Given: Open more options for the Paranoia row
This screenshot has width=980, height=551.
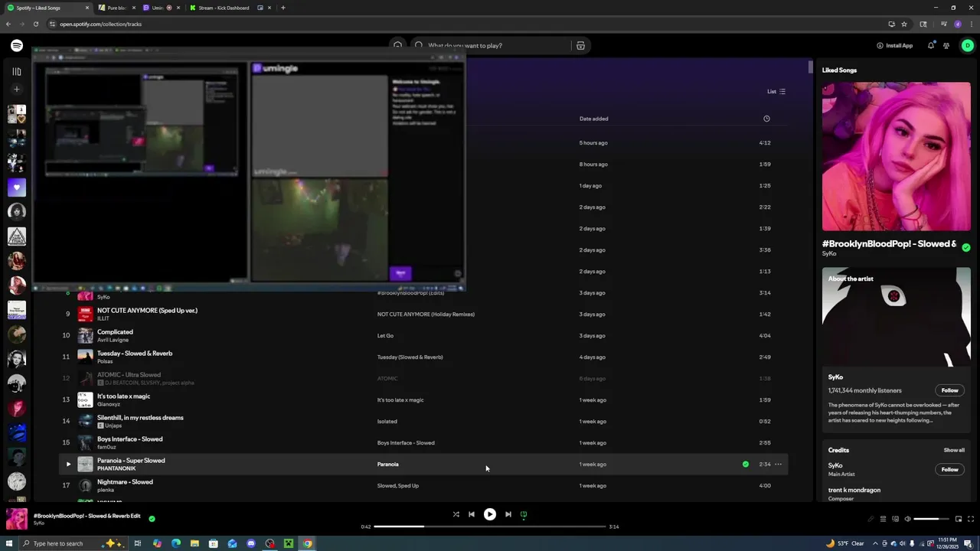Looking at the screenshot, I should click(x=778, y=465).
